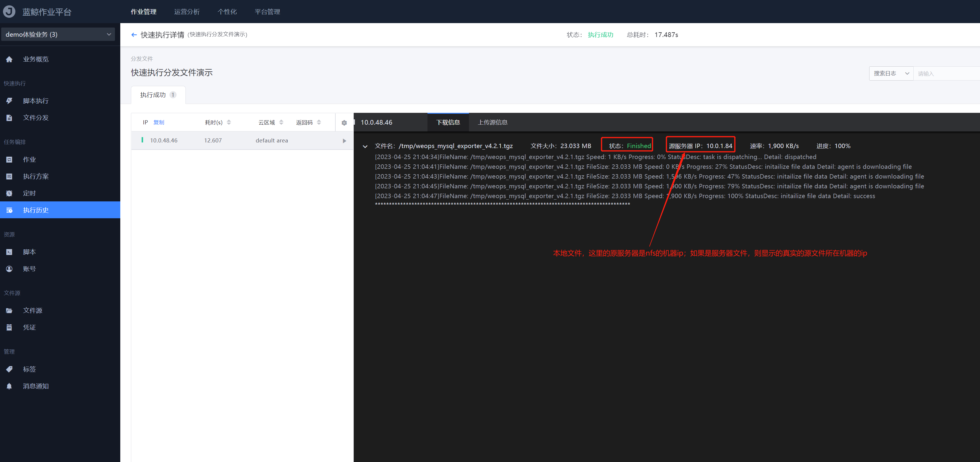Open the table column settings gear icon
Screen dimensions: 980x462
pyautogui.click(x=344, y=123)
